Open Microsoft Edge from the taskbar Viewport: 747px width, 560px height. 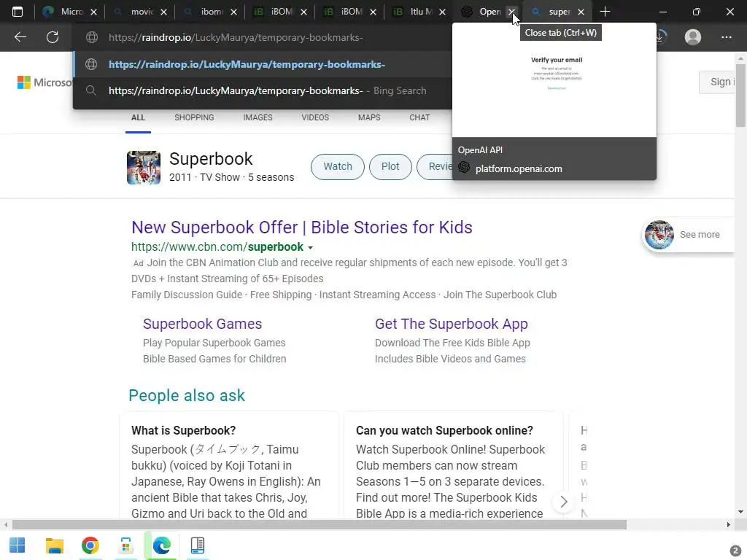(161, 545)
